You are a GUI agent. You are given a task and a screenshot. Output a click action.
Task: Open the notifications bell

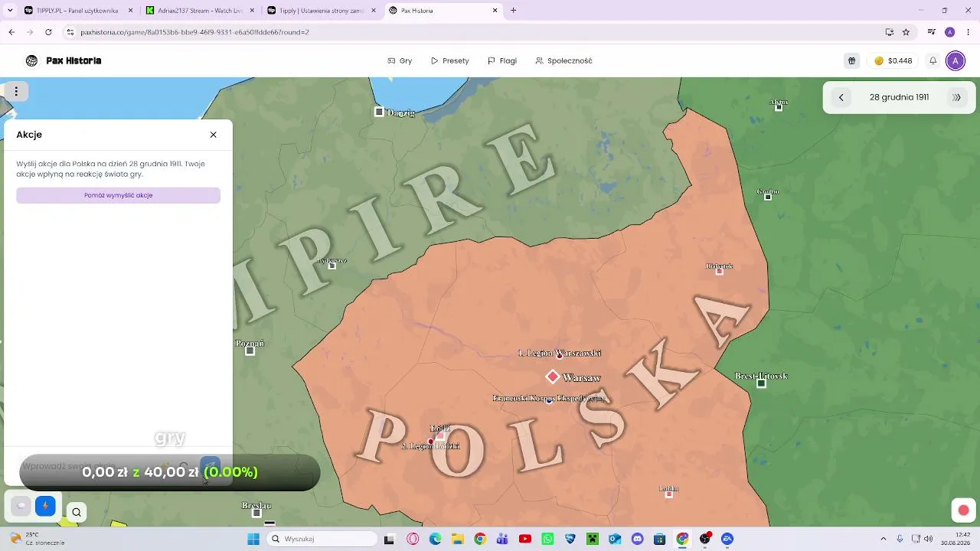pos(933,60)
